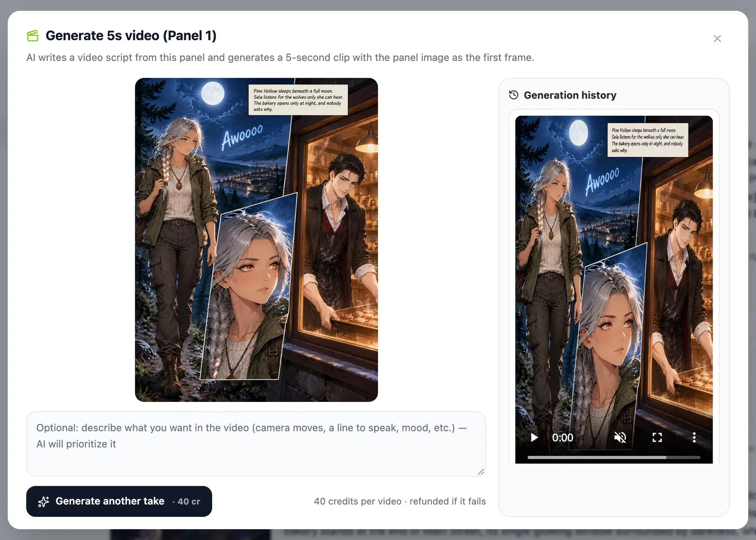Click the green clapperboard icon beside the title
This screenshot has width=756, height=540.
[x=33, y=36]
